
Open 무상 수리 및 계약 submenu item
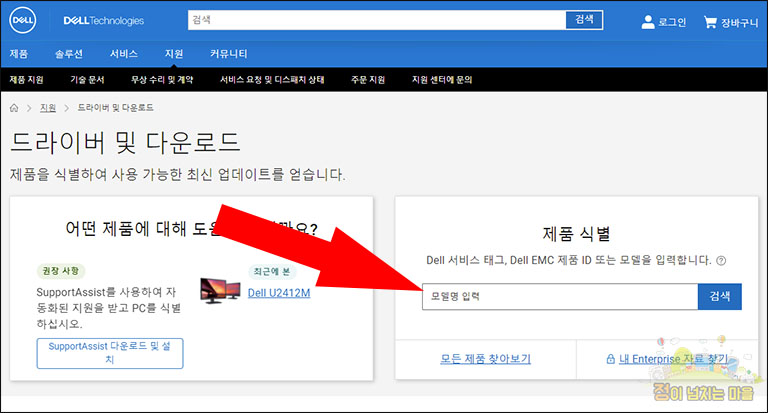tap(162, 80)
